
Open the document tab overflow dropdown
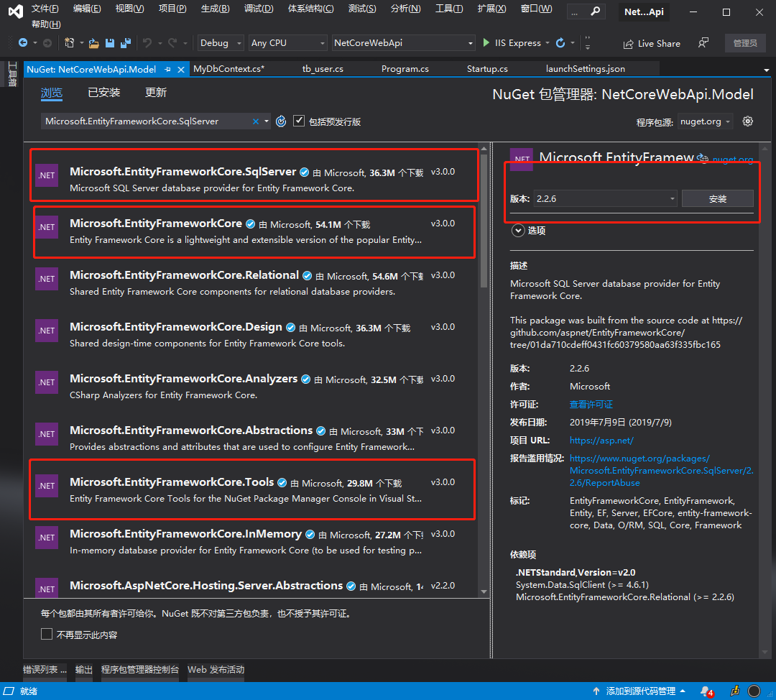click(x=766, y=70)
